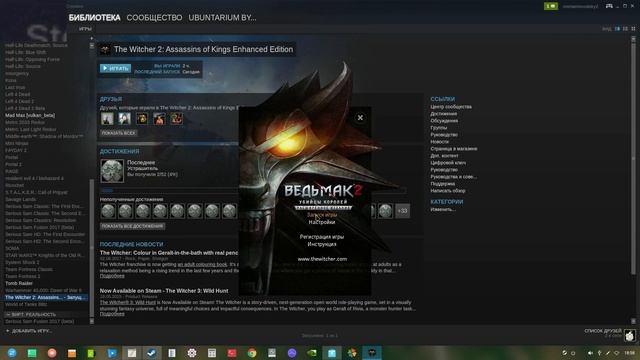
Task: Follow the adult colouring book link
Action: tap(202, 264)
